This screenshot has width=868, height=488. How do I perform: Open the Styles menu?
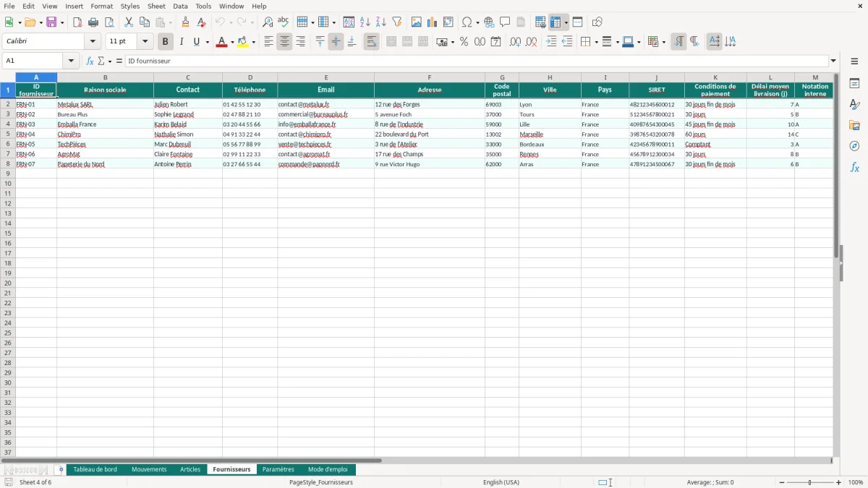coord(130,6)
